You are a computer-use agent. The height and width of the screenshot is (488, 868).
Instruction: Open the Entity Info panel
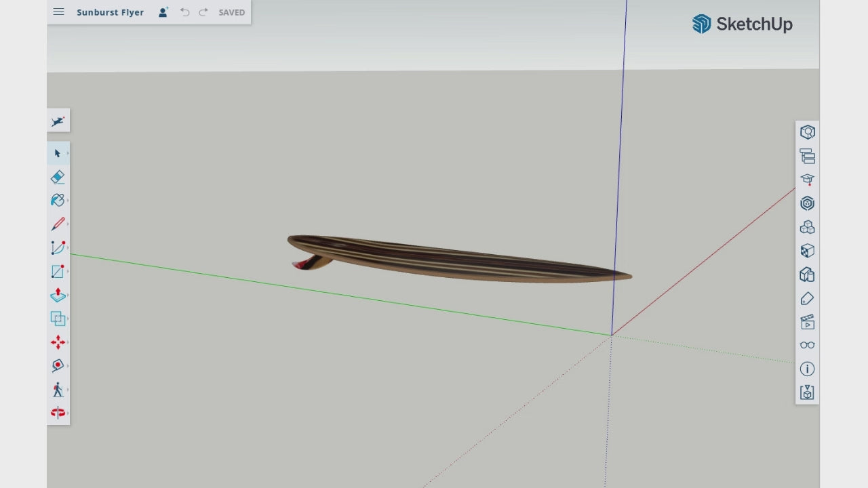807,132
